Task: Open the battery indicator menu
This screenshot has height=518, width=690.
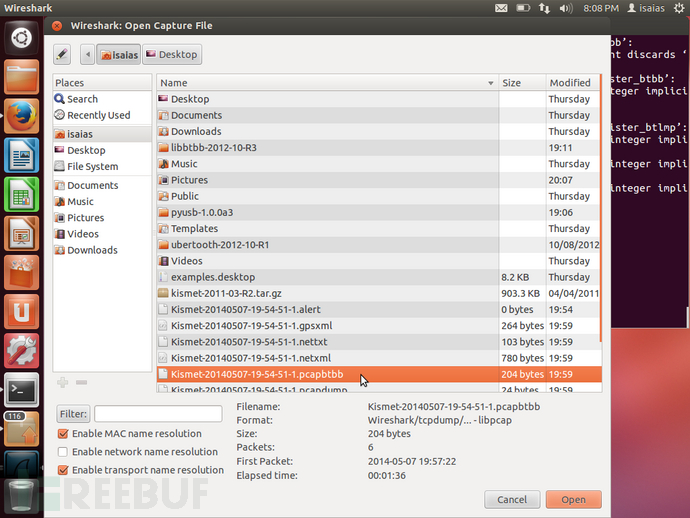Action: 523,8
